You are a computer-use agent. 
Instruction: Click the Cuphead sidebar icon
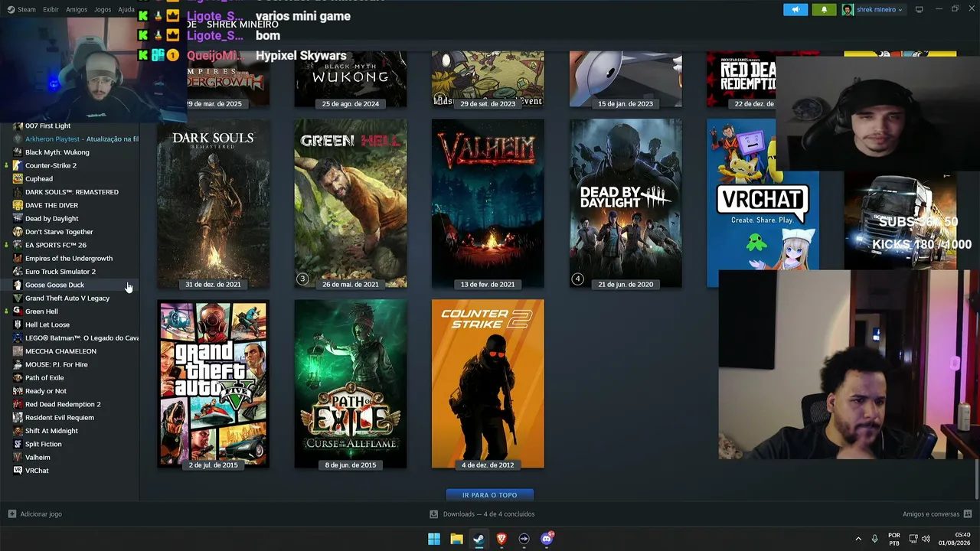[18, 178]
